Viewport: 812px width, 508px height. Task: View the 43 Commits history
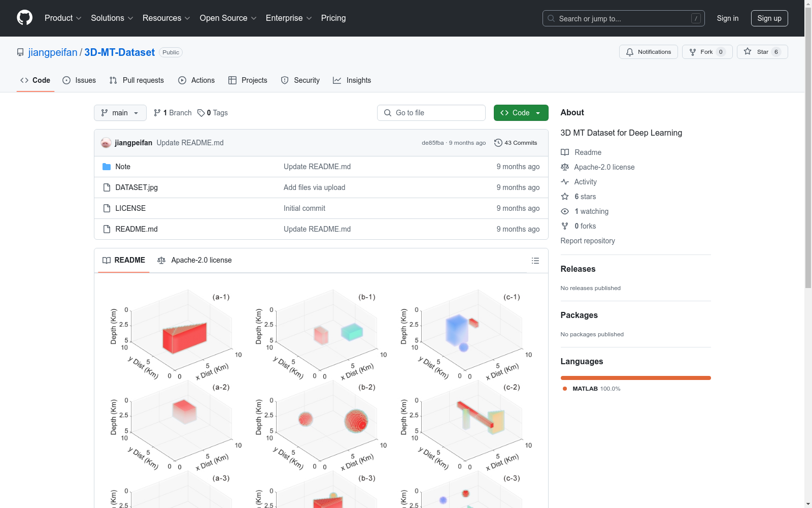516,143
